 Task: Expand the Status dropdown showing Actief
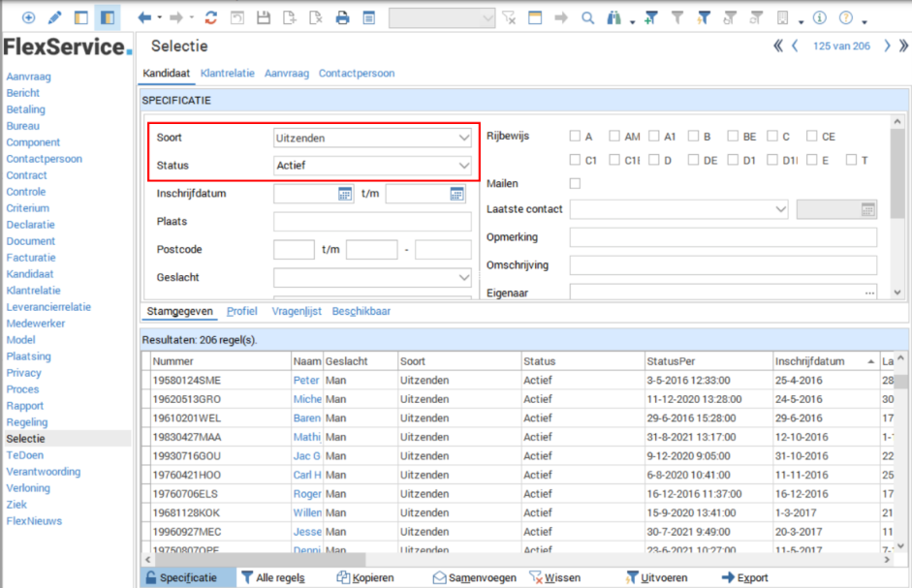point(373,166)
